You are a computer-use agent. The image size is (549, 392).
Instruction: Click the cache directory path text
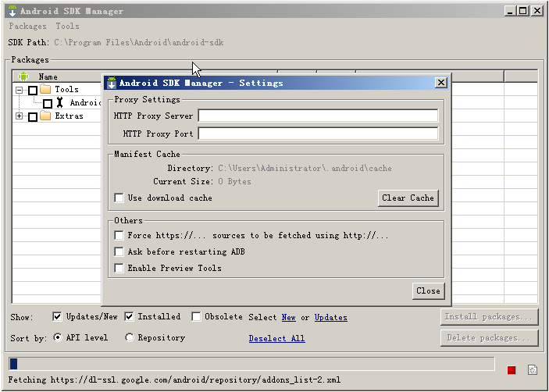[305, 169]
